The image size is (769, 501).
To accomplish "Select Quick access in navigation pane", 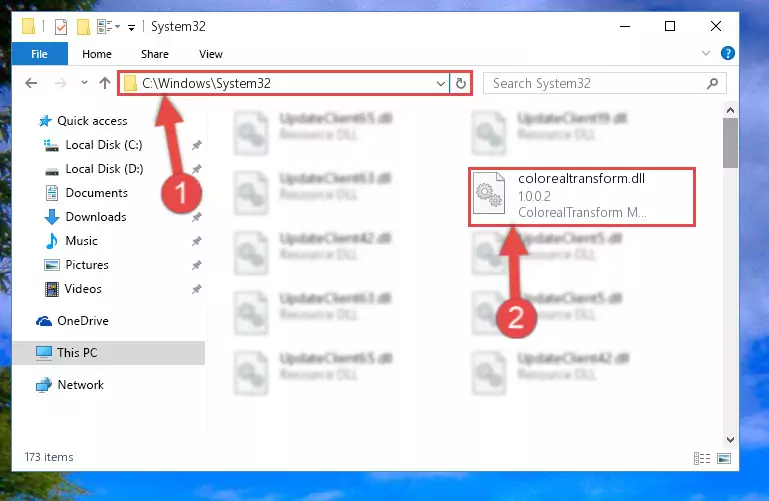I will [x=92, y=121].
